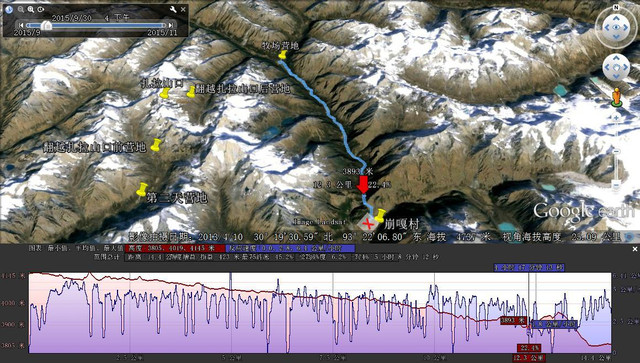Click the red arrow track position marker
Screen dimensions: 640x363
pyautogui.click(x=363, y=185)
